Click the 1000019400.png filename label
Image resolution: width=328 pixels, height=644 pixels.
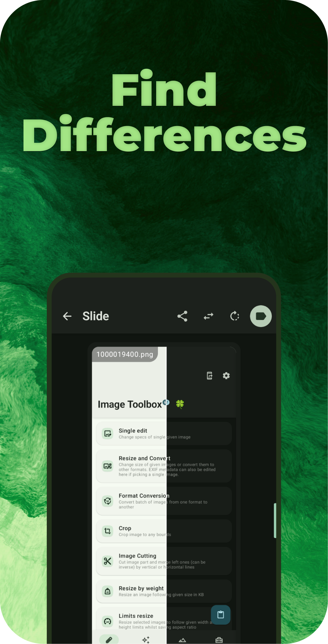tap(125, 354)
